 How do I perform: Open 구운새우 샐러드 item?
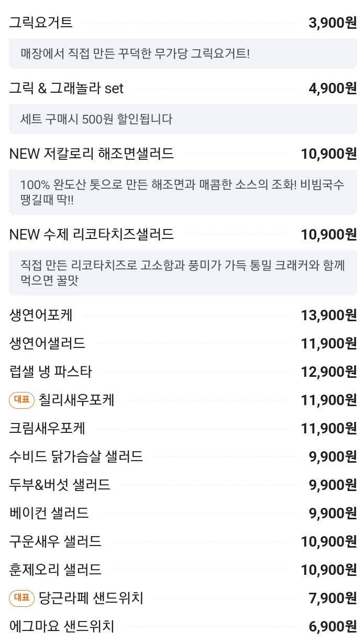coord(183,541)
